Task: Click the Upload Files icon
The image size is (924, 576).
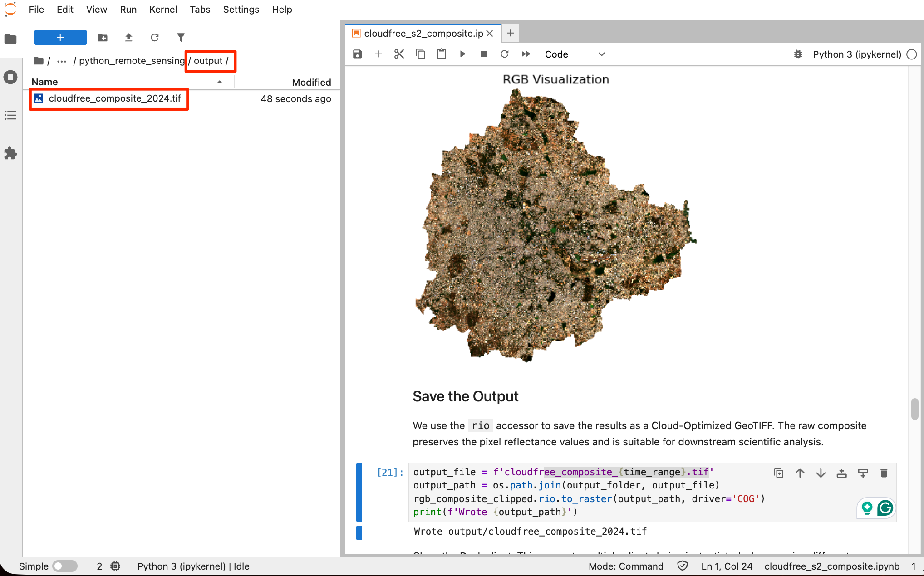Action: click(128, 38)
